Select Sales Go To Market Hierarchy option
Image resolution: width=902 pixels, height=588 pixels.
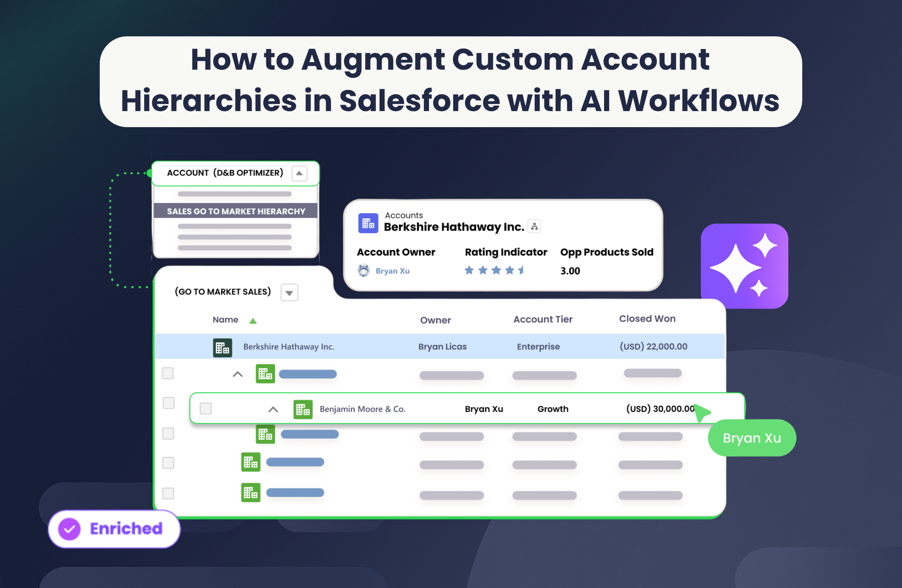[235, 211]
